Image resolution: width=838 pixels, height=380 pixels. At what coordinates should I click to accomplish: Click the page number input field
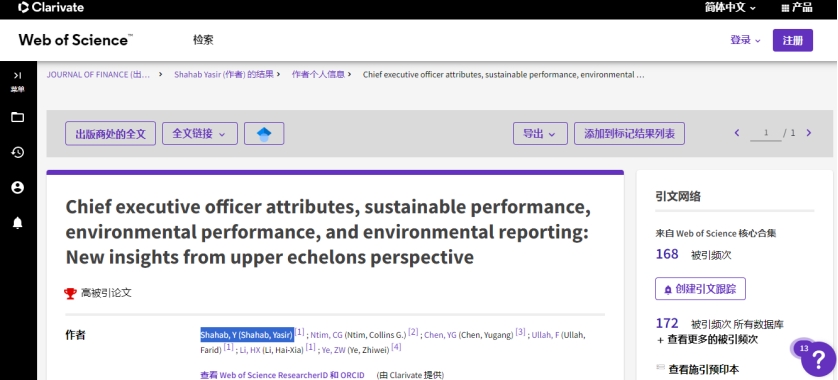[x=765, y=134]
